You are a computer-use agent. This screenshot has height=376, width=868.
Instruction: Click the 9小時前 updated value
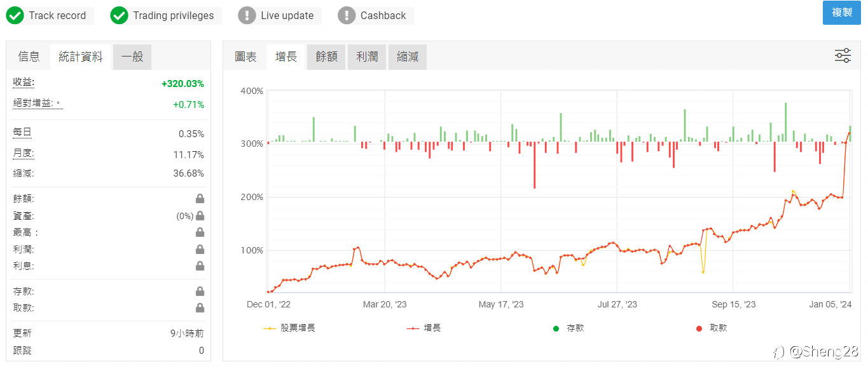(x=187, y=333)
